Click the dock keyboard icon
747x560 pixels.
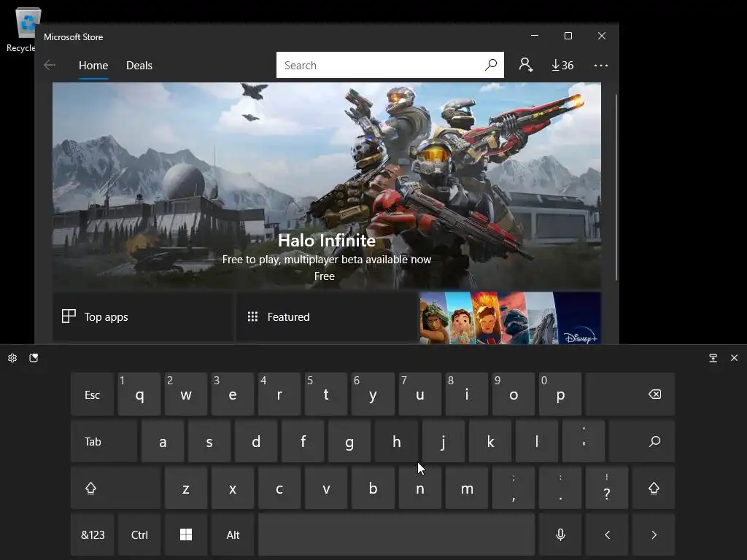point(713,357)
